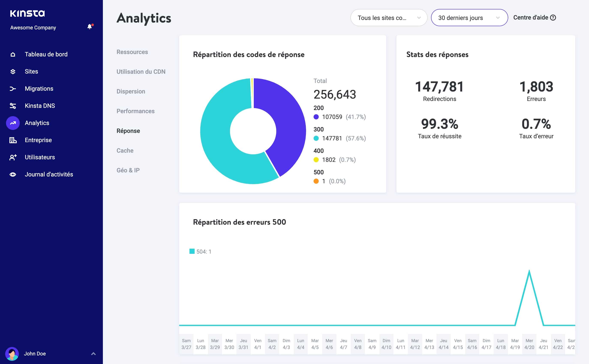Open the Kinsta dashboard via home icon
This screenshot has width=589, height=364.
[x=13, y=54]
